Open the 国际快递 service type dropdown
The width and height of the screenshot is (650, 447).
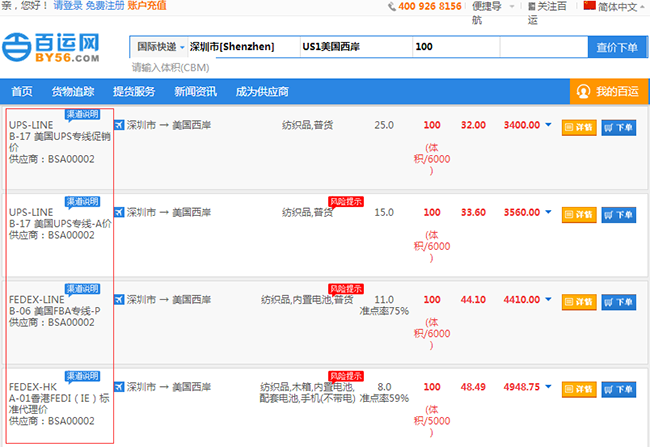pyautogui.click(x=158, y=47)
